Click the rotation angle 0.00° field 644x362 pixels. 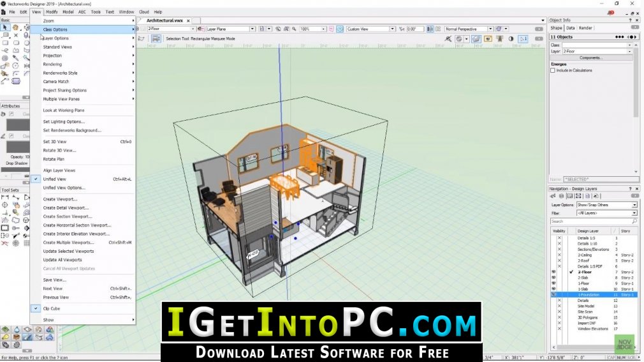(x=414, y=29)
